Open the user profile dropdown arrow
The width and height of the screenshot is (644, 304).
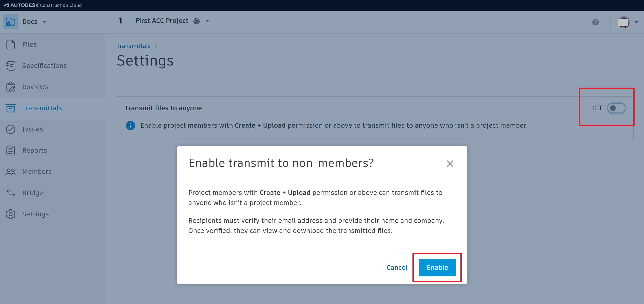tap(636, 22)
